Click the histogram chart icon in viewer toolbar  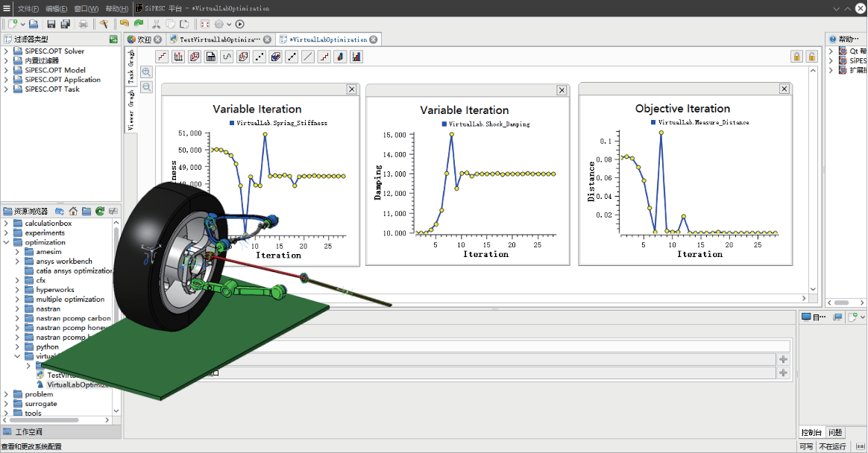tap(178, 57)
